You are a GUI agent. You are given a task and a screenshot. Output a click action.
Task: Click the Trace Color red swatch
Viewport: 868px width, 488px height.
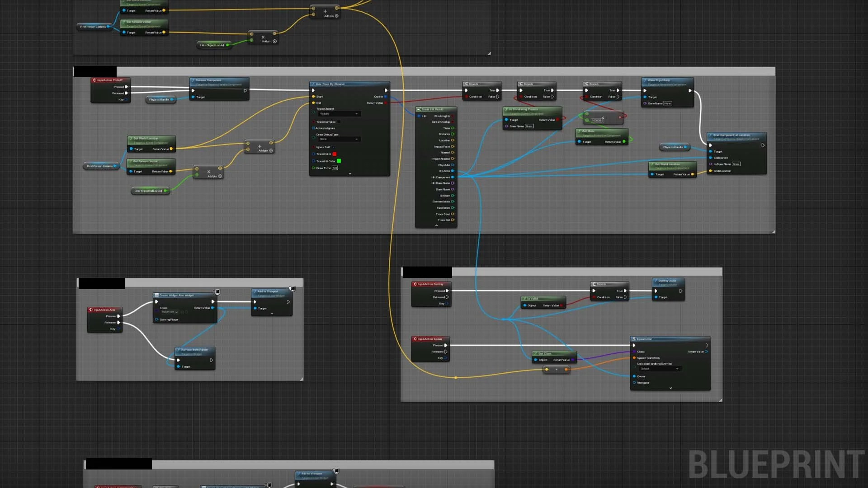335,154
